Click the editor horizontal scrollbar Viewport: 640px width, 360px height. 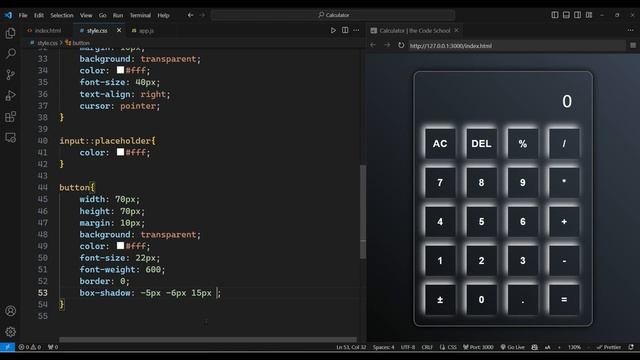click(208, 340)
